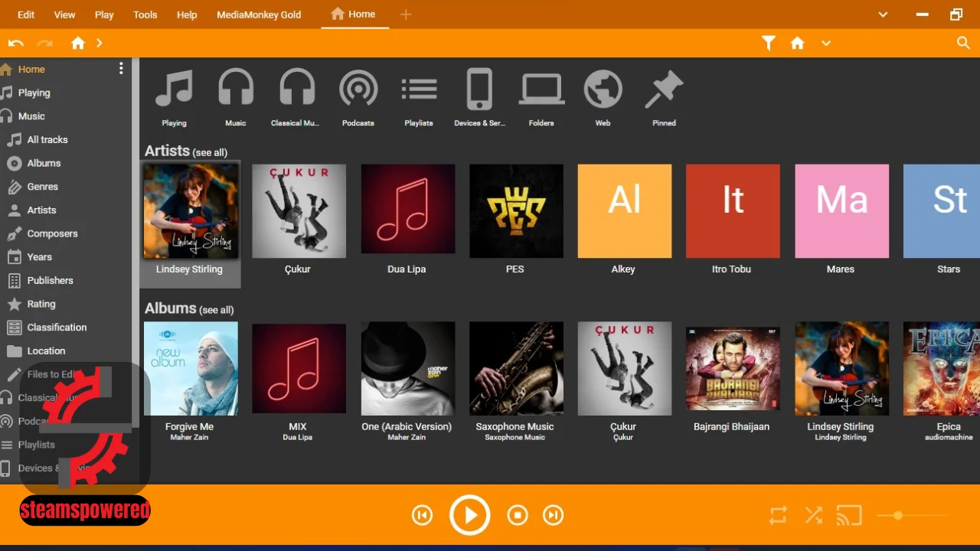Open the search magnifier
Image resolution: width=980 pixels, height=551 pixels.
tap(964, 43)
